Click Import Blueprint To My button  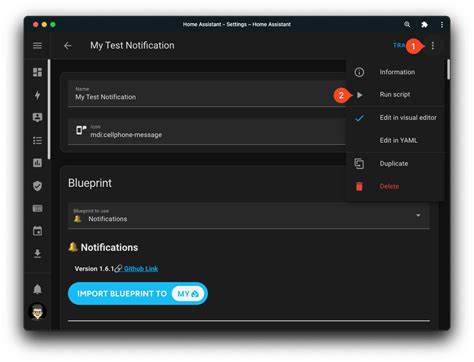tap(138, 294)
